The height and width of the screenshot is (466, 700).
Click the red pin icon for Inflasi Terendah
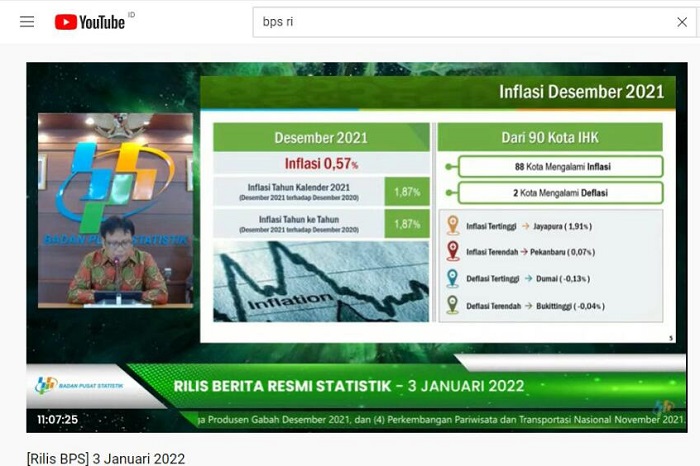(453, 251)
